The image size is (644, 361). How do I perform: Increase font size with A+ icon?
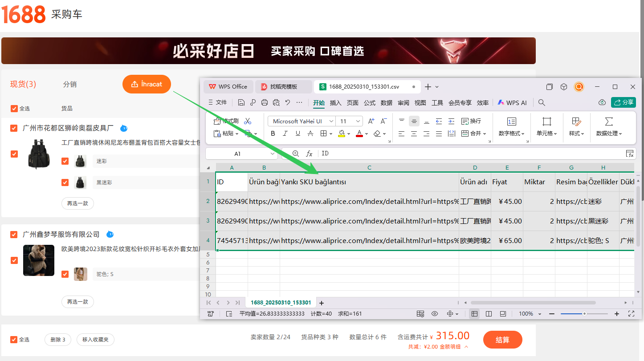pyautogui.click(x=371, y=121)
